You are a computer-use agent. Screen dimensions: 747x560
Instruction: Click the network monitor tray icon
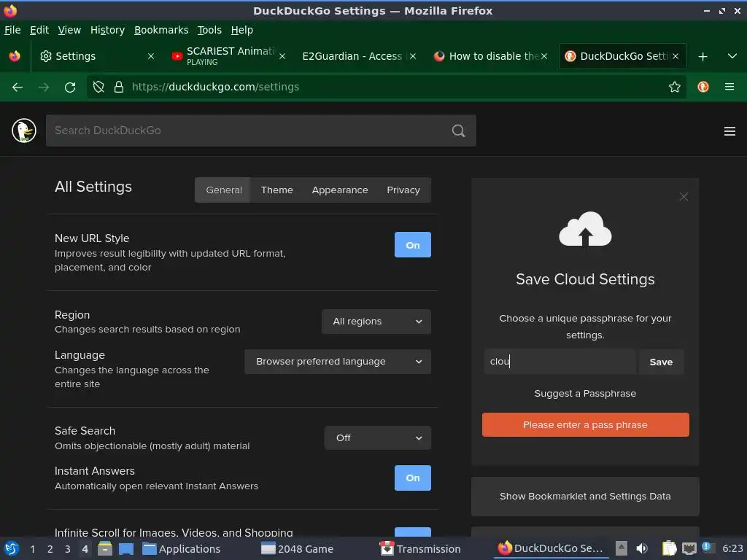pos(689,548)
